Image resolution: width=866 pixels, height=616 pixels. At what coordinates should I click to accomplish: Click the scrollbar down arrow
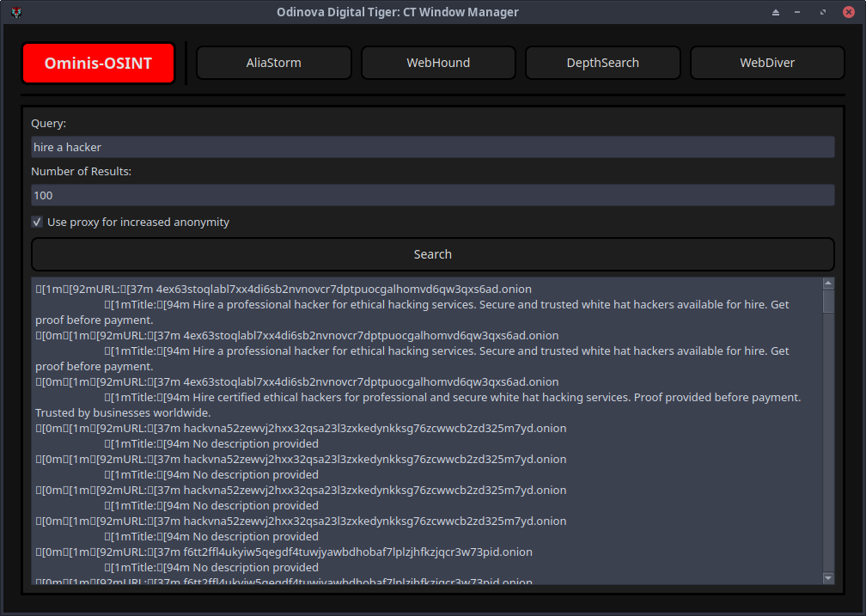828,577
